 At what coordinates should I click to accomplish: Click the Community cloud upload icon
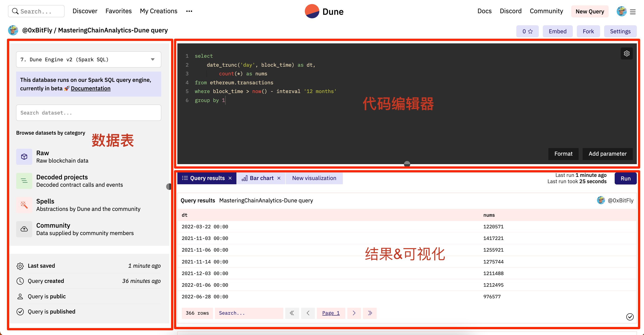(x=24, y=229)
